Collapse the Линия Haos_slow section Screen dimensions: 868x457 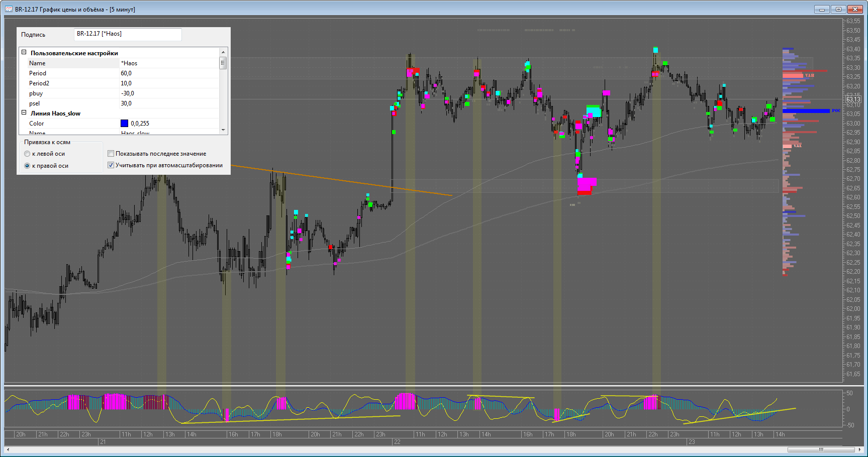[x=24, y=112]
